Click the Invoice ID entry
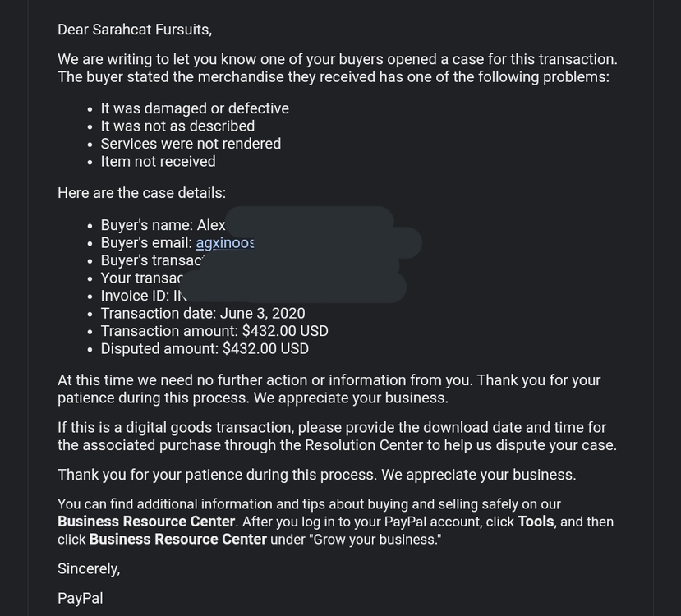The image size is (681, 616). [144, 296]
